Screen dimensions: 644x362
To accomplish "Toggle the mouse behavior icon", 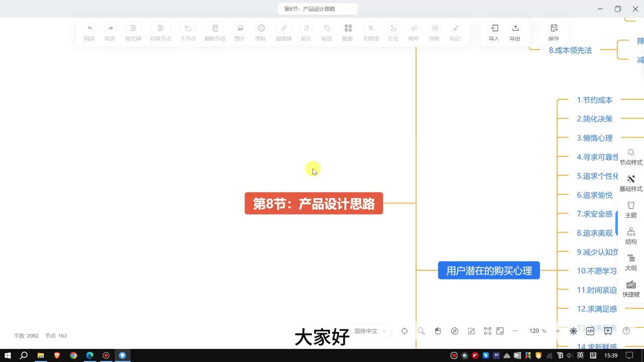I will point(438,331).
